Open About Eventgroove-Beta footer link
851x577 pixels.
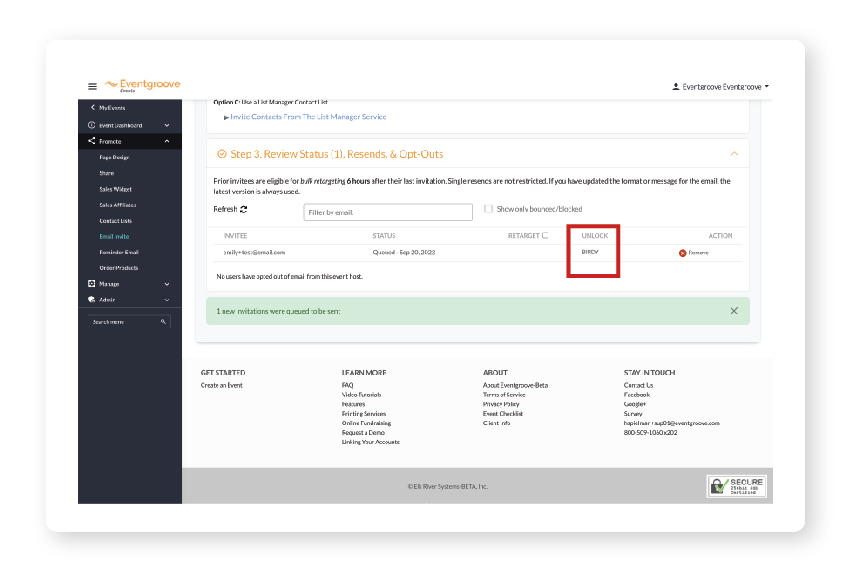[515, 385]
